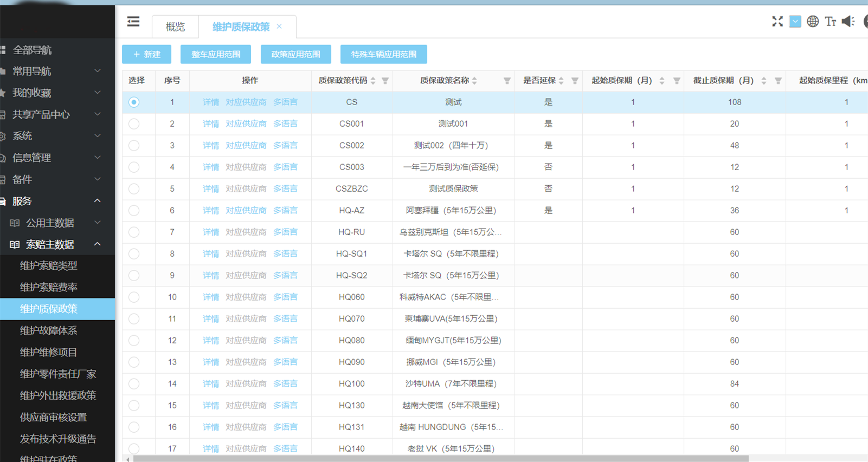868x462 pixels.
Task: Expand 常用导航 menu chevron
Action: (98, 71)
